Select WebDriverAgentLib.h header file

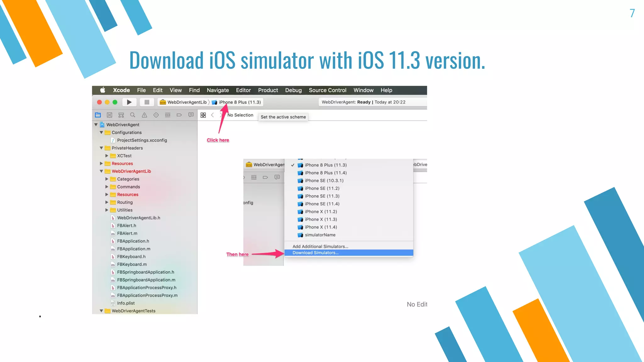135,218
